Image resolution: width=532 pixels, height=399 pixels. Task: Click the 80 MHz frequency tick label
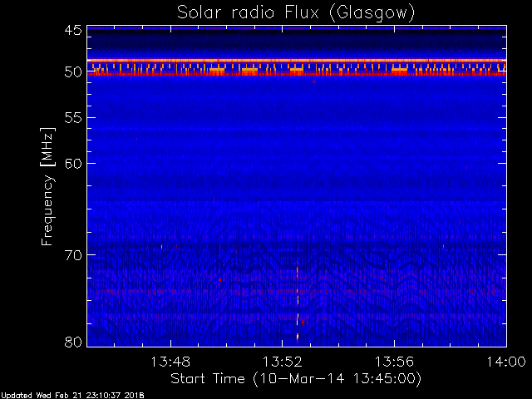point(73,342)
